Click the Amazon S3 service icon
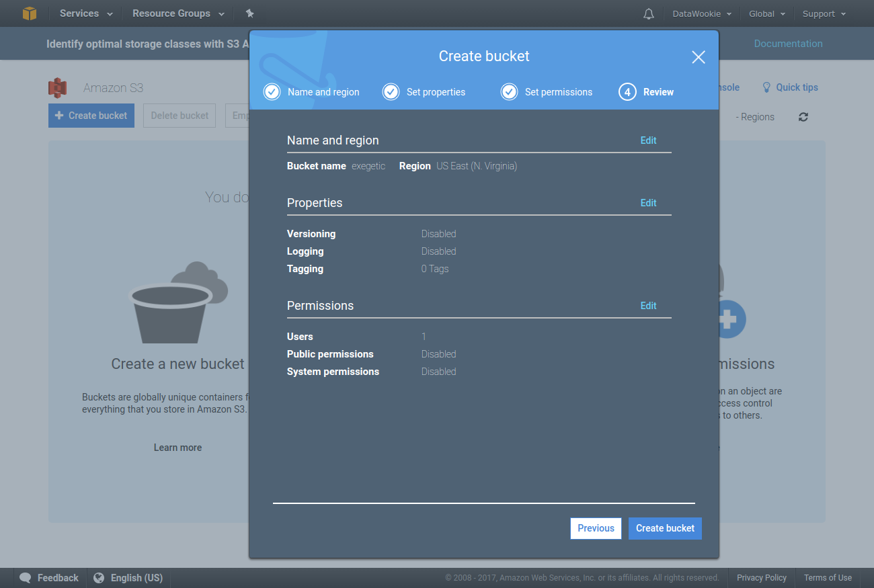The height and width of the screenshot is (588, 874). (58, 88)
